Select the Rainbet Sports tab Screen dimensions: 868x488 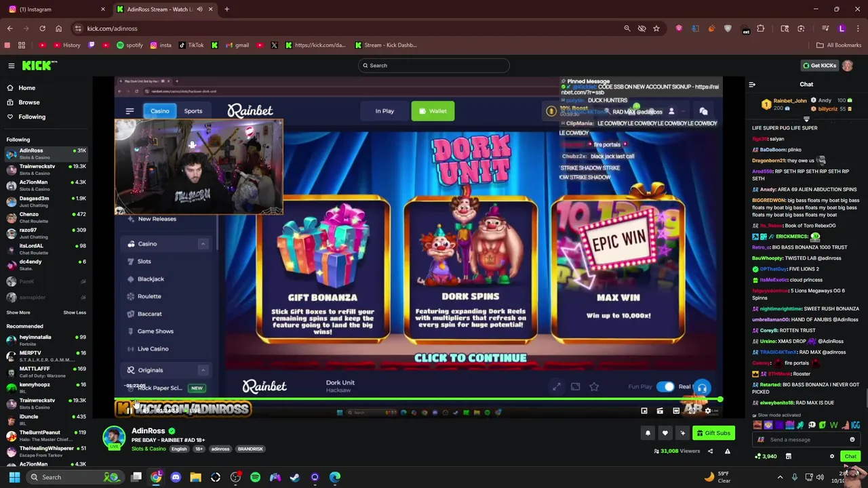click(x=193, y=111)
